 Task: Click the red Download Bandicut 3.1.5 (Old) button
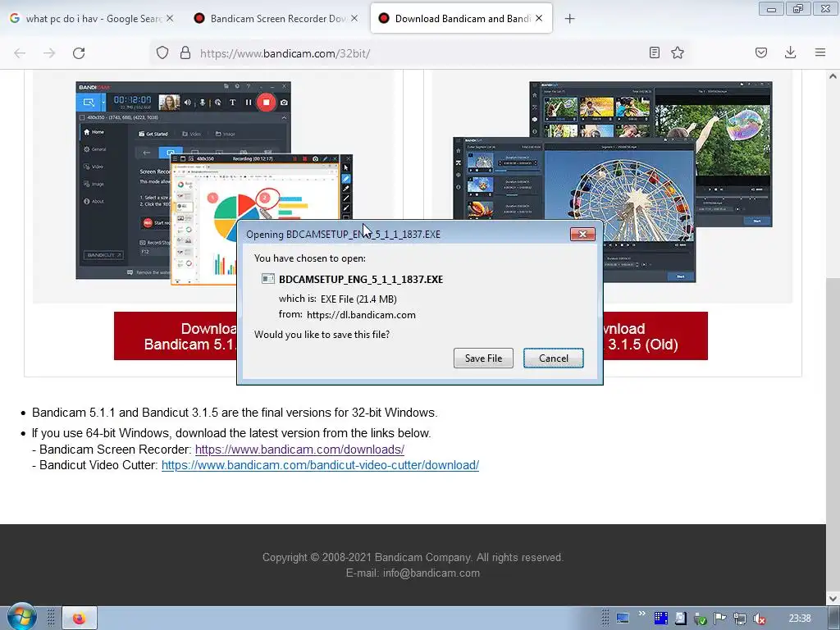coord(655,336)
